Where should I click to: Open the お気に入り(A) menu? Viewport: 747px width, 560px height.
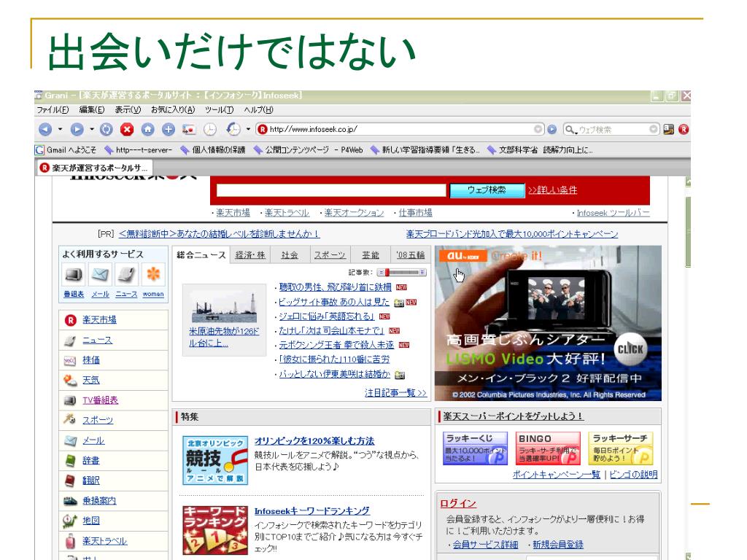click(173, 109)
